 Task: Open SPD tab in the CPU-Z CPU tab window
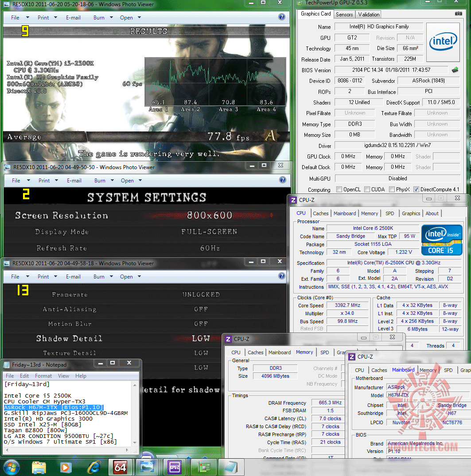pyautogui.click(x=389, y=213)
